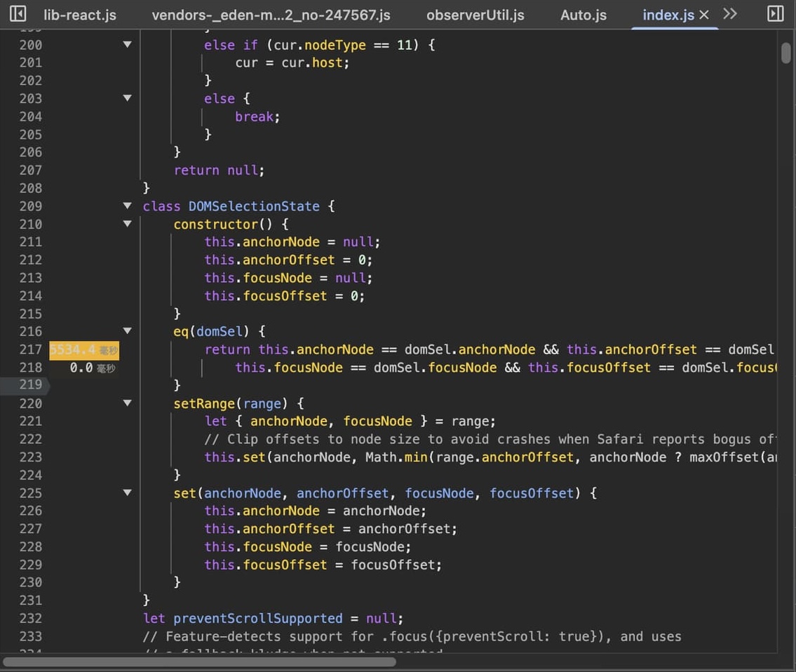Toggle the left navigator sidebar icon

point(18,14)
